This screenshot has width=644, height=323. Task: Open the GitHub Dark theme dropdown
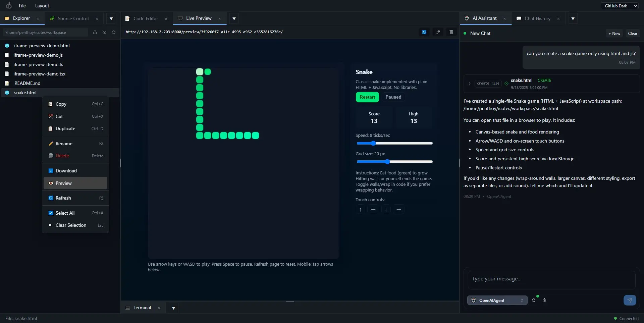[x=620, y=6]
